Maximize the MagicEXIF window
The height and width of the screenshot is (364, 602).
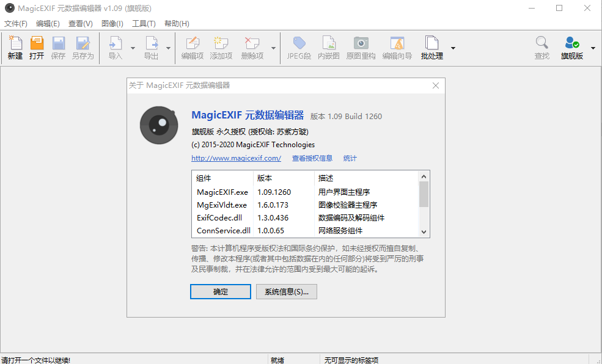click(559, 8)
